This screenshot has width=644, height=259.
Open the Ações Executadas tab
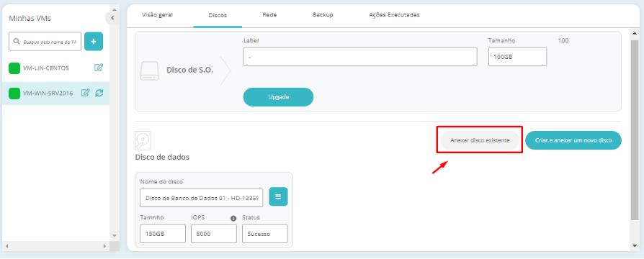(x=394, y=15)
